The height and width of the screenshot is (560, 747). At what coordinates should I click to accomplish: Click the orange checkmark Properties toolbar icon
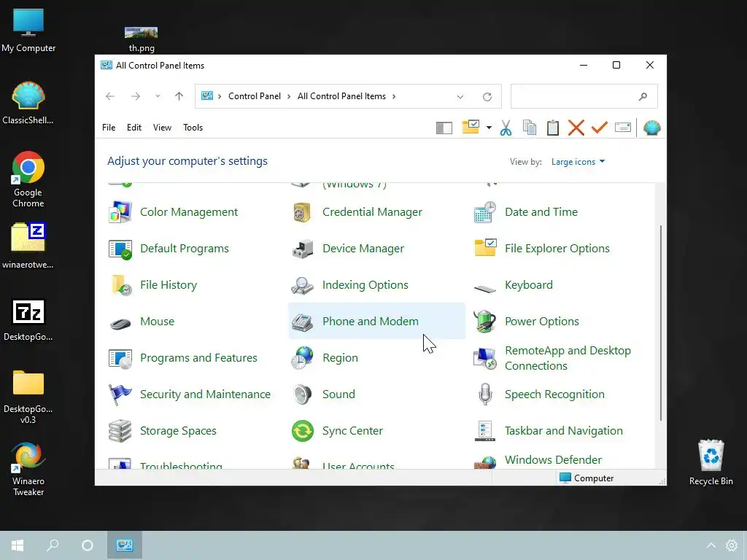600,127
